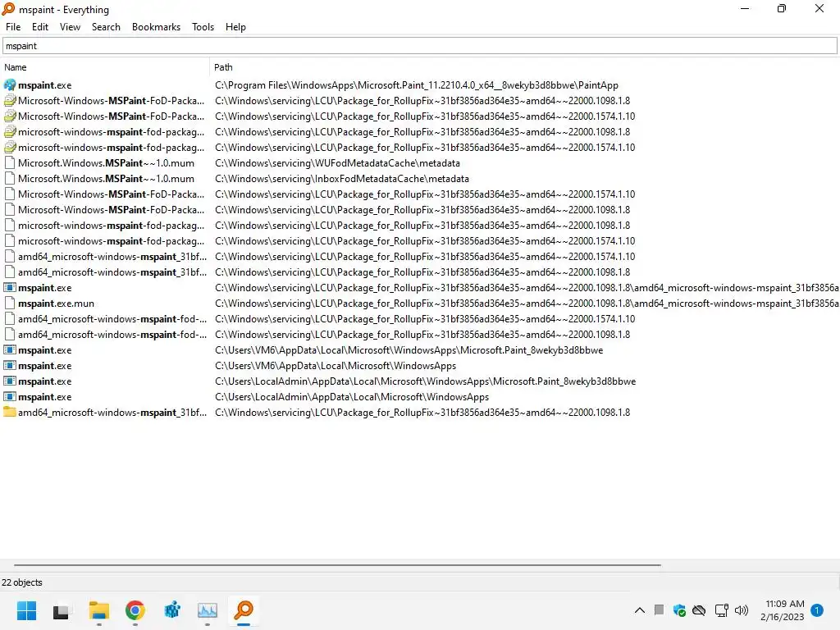Screen dimensions: 840x630
Task: Open File Explorer from the taskbar
Action: [x=99, y=610]
